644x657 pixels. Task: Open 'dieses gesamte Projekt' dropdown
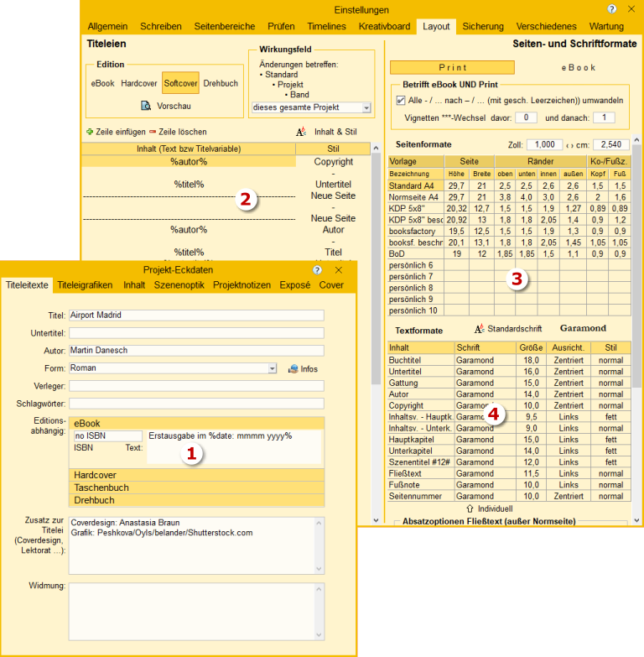(366, 107)
